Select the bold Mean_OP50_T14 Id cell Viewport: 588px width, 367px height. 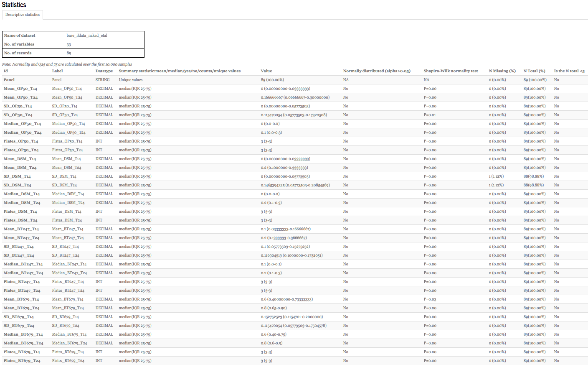pos(20,89)
